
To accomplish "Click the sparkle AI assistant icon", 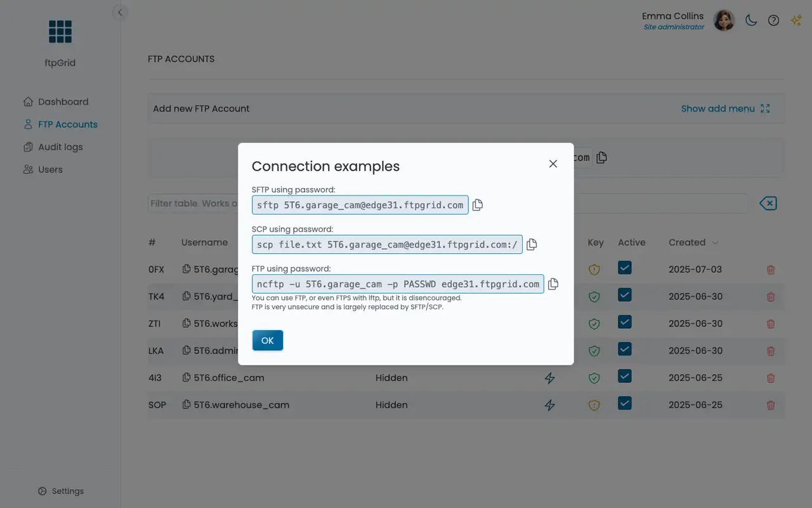I will tap(796, 20).
